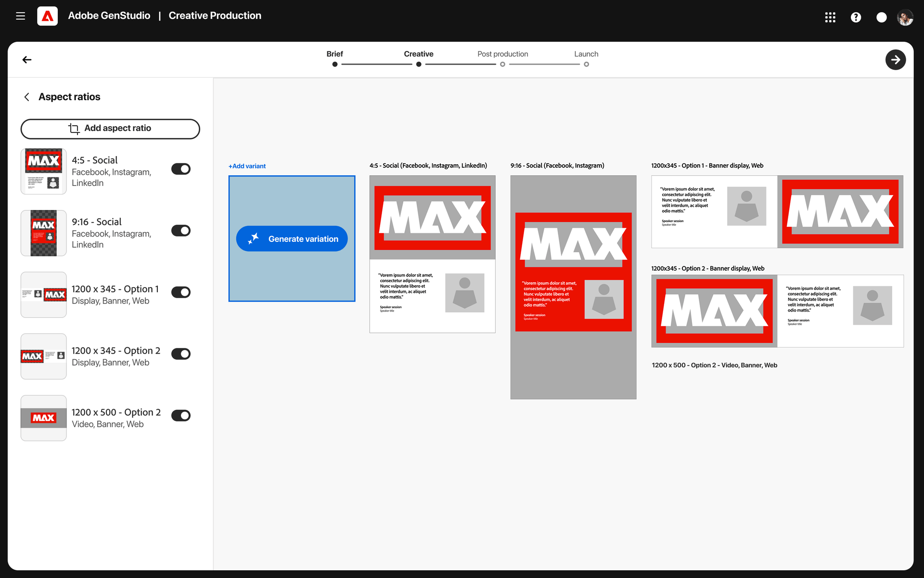The image size is (924, 578).
Task: Click the white circle notifications icon
Action: coord(881,17)
